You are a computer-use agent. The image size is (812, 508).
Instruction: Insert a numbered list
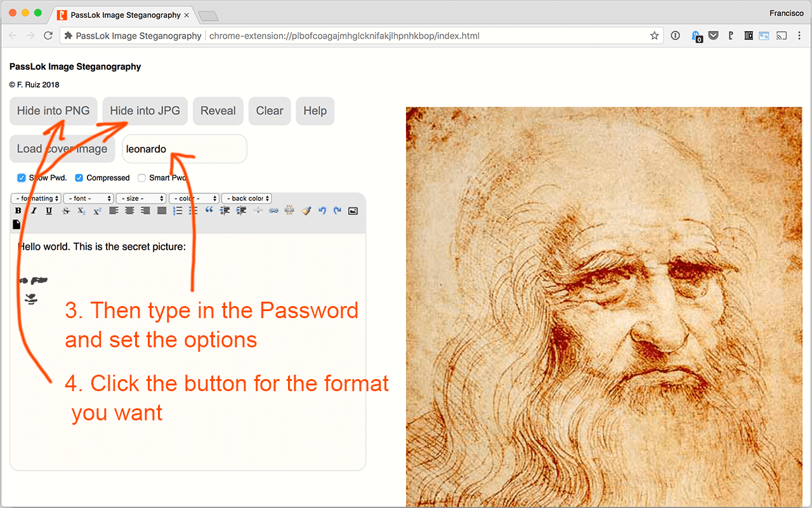(178, 211)
